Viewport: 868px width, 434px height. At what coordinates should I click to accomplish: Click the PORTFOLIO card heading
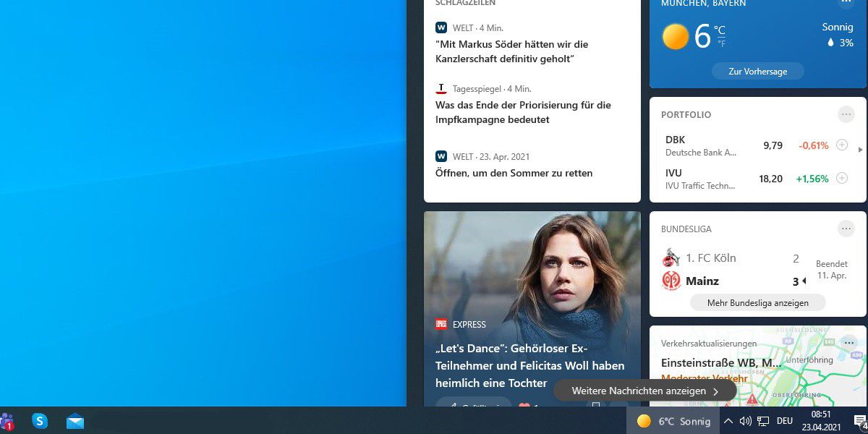[686, 114]
